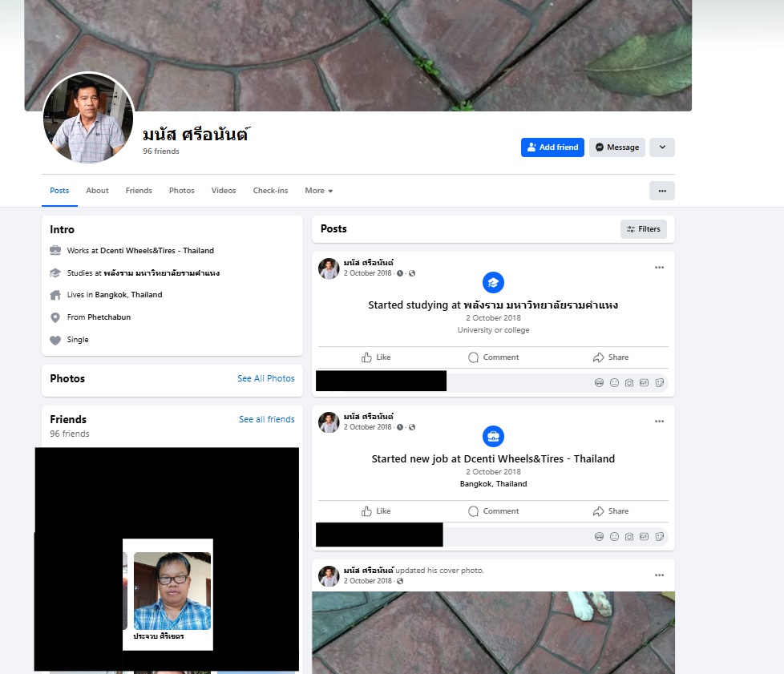Expand the chevron dropdown next to Message
The height and width of the screenshot is (674, 784).
pyautogui.click(x=661, y=147)
